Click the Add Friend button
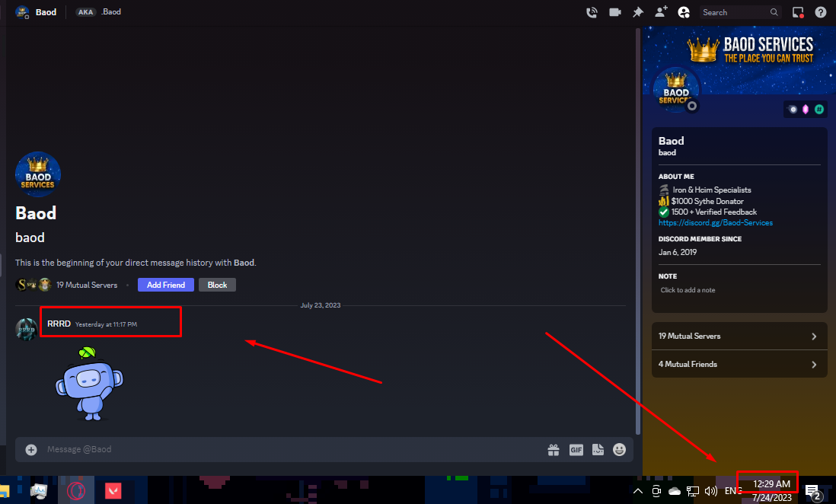 (x=166, y=285)
